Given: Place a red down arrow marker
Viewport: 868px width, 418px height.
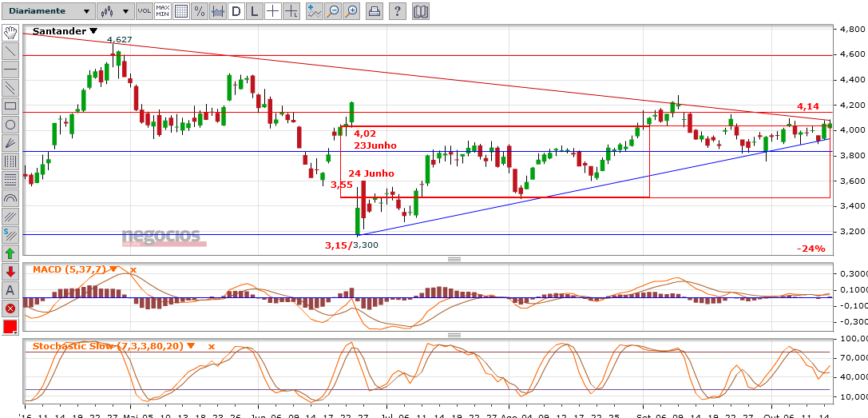Looking at the screenshot, I should tap(10, 272).
